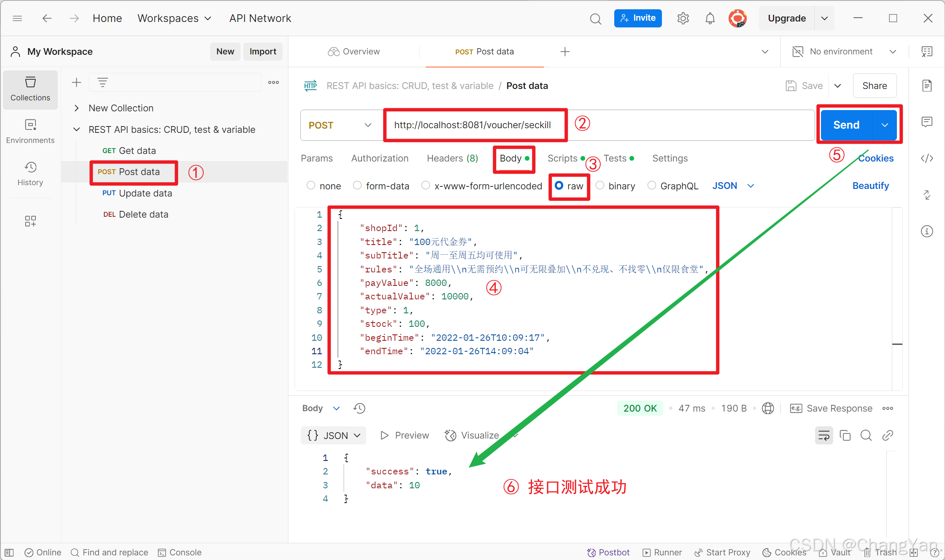This screenshot has width=945, height=560.
Task: Copy response link icon
Action: coord(888,435)
